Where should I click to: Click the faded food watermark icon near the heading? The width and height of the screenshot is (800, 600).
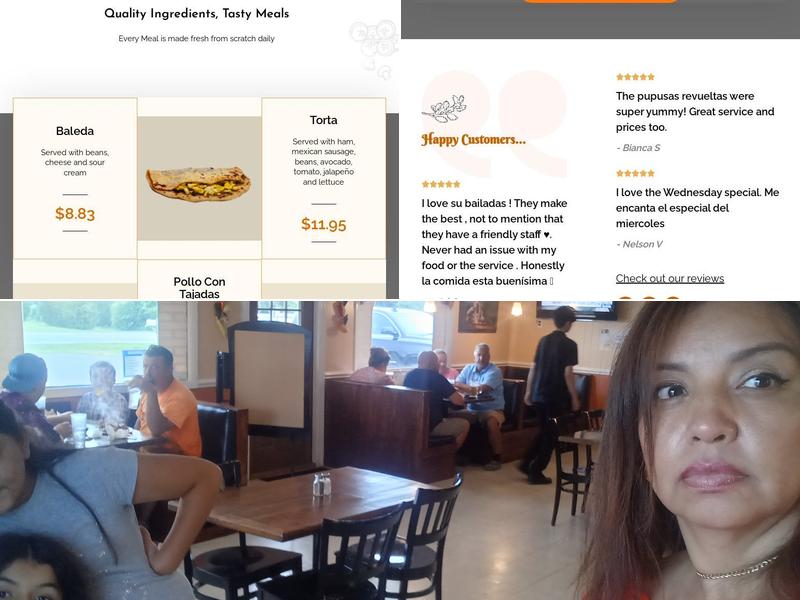tap(374, 48)
